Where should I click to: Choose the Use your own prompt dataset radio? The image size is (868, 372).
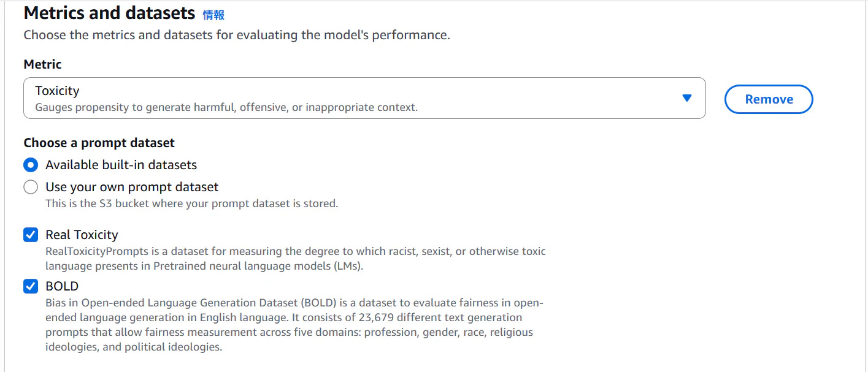[x=31, y=187]
